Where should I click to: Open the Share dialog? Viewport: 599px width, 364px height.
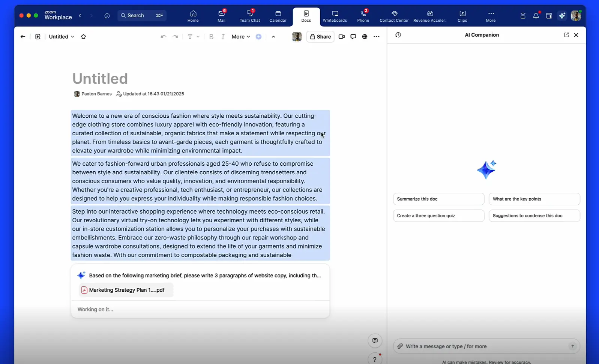[320, 37]
